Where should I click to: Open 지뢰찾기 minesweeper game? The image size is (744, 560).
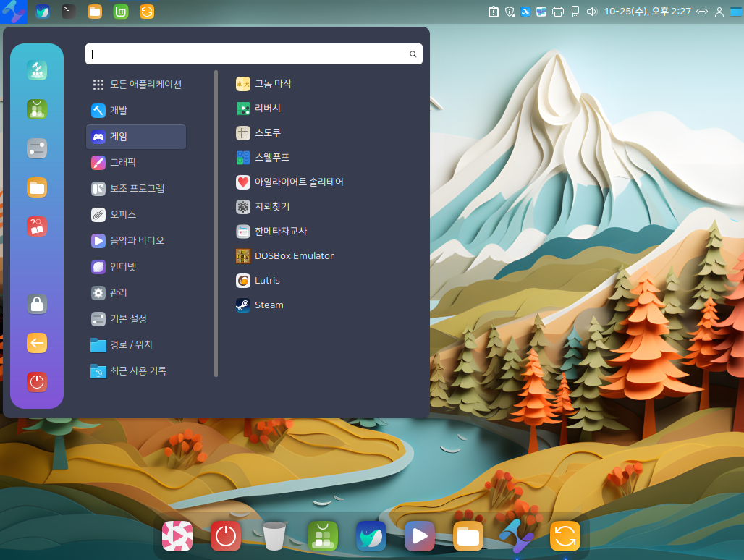(271, 207)
